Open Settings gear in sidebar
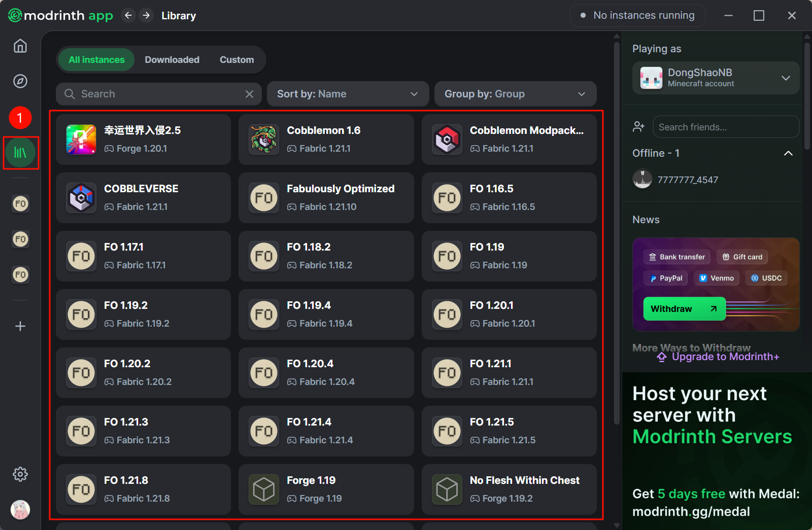The width and height of the screenshot is (812, 530). 20,474
